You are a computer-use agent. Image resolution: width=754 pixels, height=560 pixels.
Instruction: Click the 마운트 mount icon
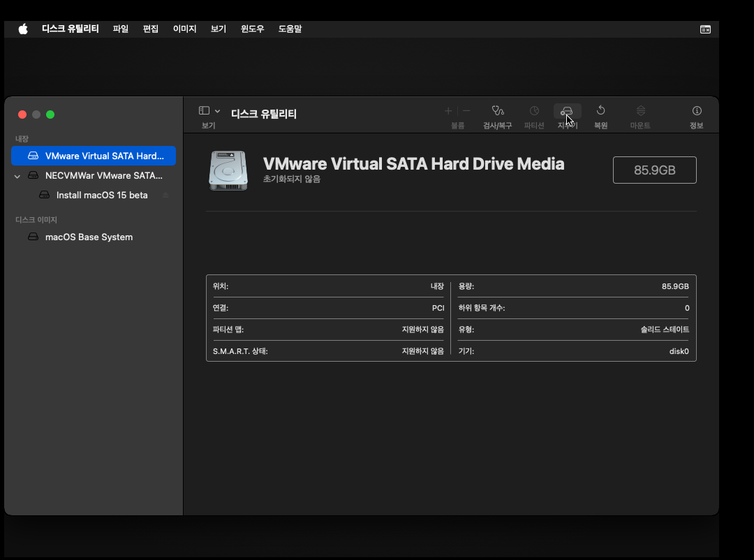coord(640,111)
